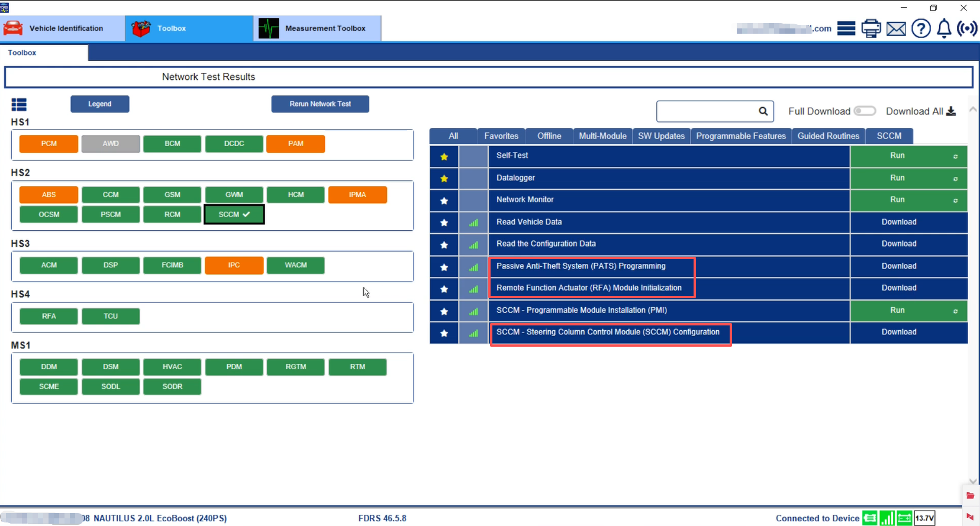
Task: Click the Download All arrow icon
Action: click(951, 111)
